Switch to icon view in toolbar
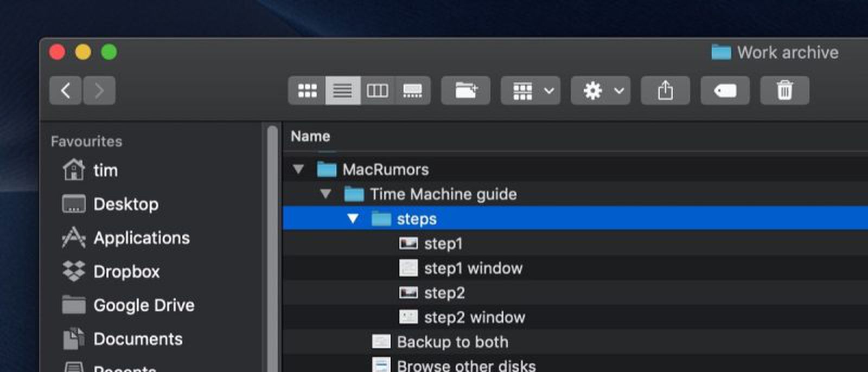This screenshot has width=868, height=372. 307,91
